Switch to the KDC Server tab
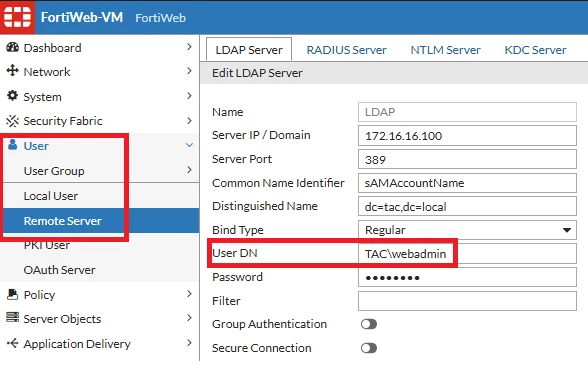 (536, 50)
